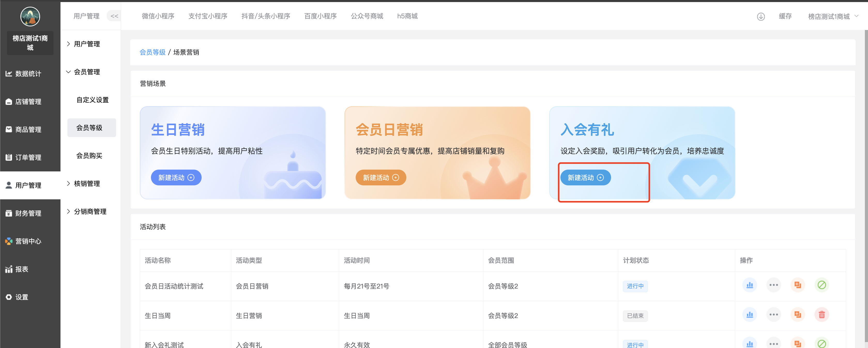Select 会员等级 submenu item
The image size is (868, 348).
pyautogui.click(x=92, y=128)
